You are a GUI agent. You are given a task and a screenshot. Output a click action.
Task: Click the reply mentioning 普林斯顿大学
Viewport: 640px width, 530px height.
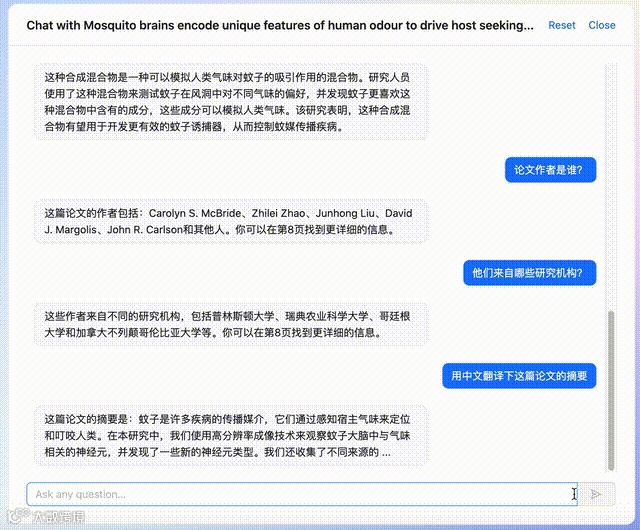231,325
